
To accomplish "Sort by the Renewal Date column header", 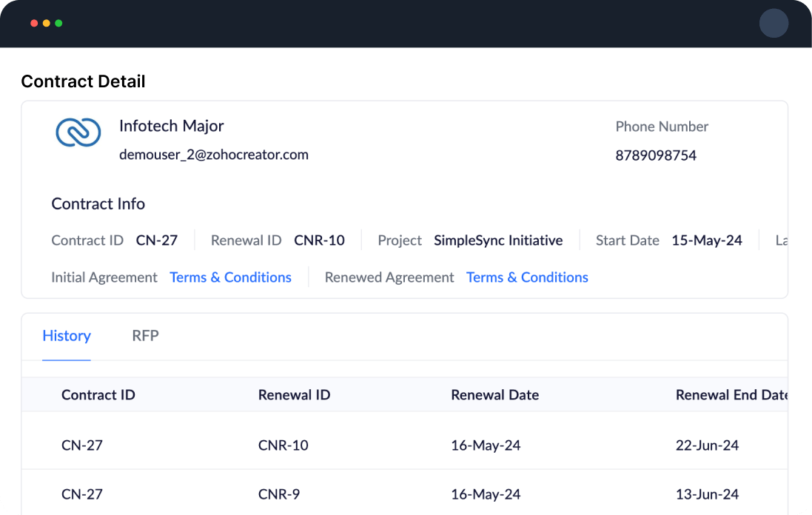I will (x=494, y=394).
